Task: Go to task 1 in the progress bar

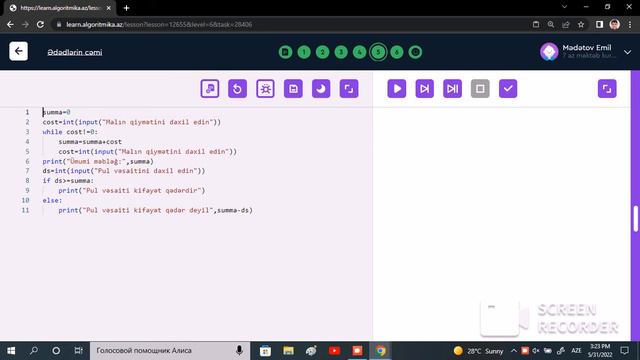Action: point(304,52)
